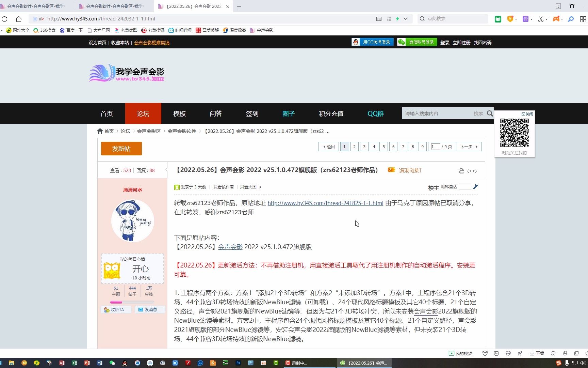This screenshot has height=368, width=588.
Task: Click the browser search box 点此搜索
Action: [x=453, y=19]
